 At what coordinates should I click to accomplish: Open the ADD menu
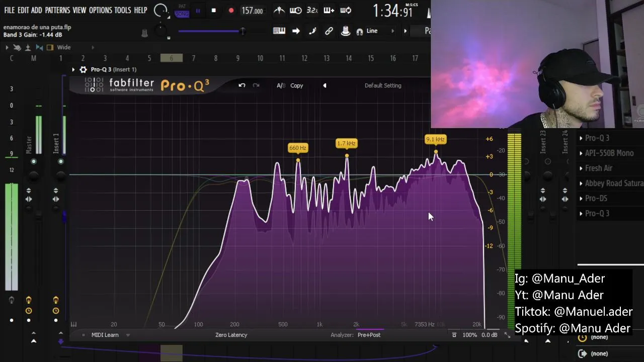pos(36,10)
